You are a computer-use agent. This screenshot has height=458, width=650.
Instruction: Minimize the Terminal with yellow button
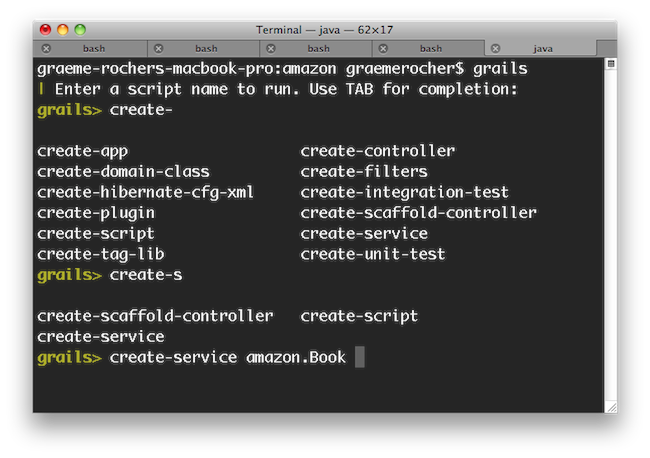click(x=63, y=31)
